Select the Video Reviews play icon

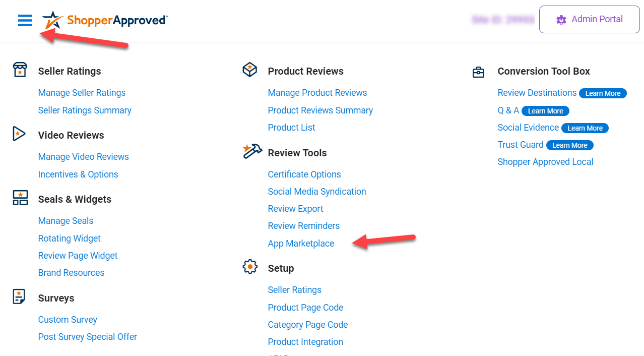click(x=19, y=134)
